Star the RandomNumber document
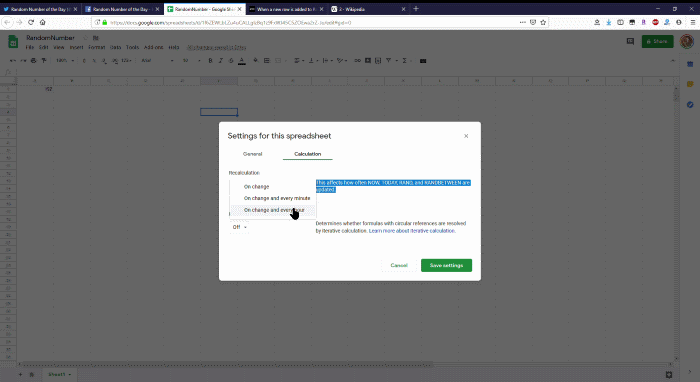This screenshot has height=382, width=700. click(x=86, y=38)
